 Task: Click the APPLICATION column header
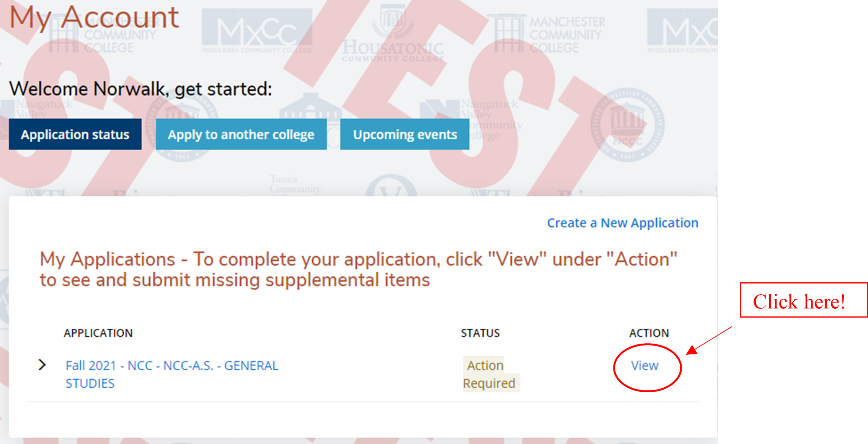click(98, 333)
